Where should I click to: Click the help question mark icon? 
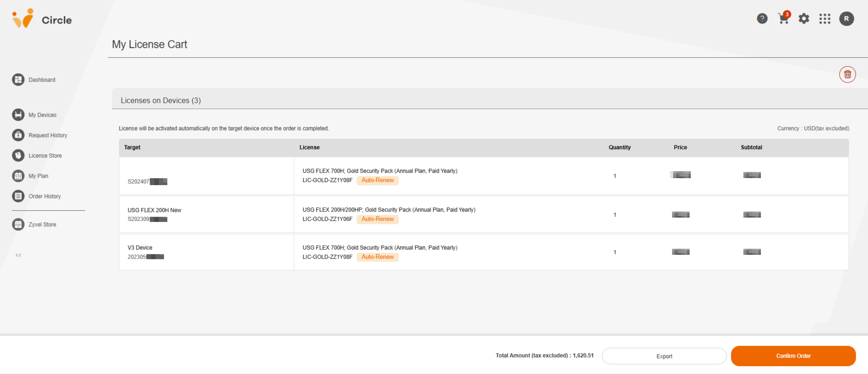point(762,18)
